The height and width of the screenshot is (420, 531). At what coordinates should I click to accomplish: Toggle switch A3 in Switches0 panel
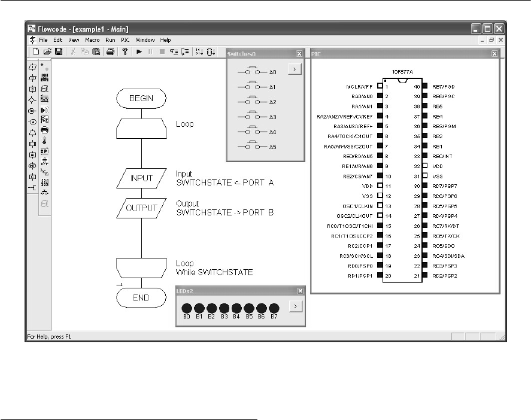253,115
